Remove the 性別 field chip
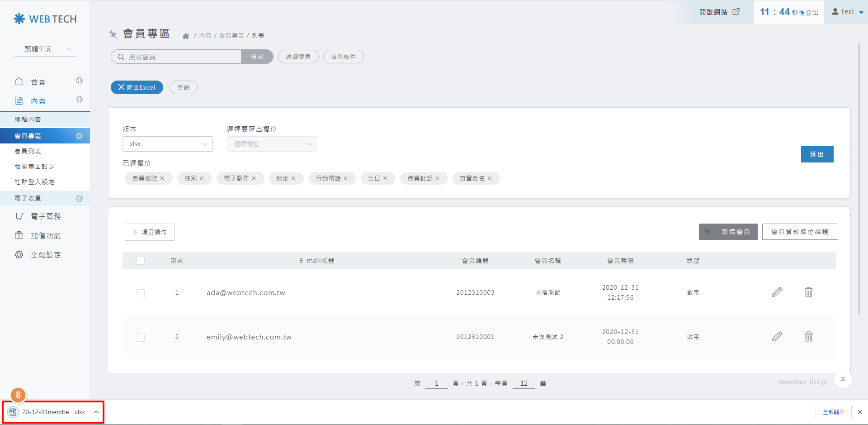This screenshot has height=425, width=868. (x=202, y=178)
